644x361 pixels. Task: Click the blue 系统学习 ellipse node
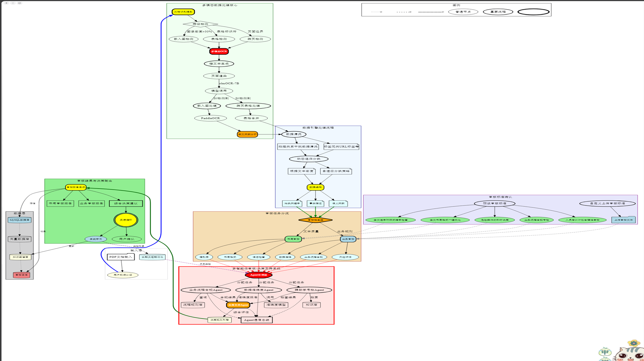pyautogui.click(x=96, y=239)
